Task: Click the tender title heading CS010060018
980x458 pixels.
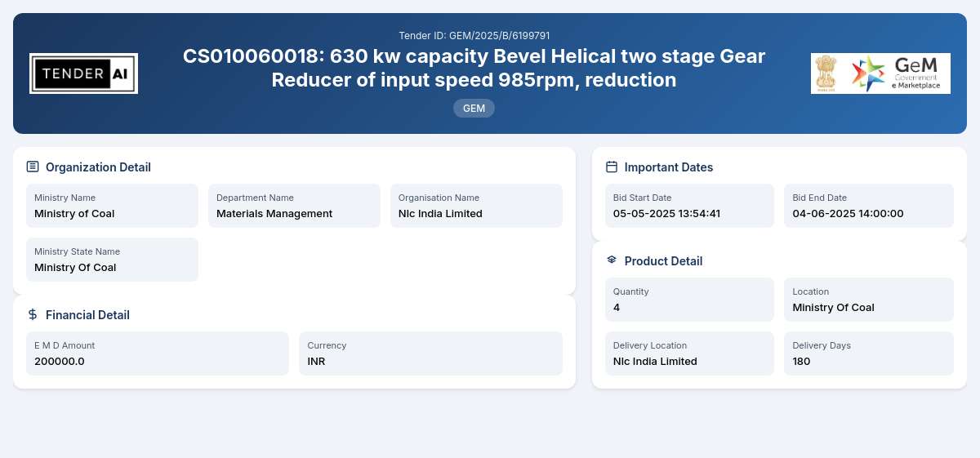Action: [x=474, y=68]
